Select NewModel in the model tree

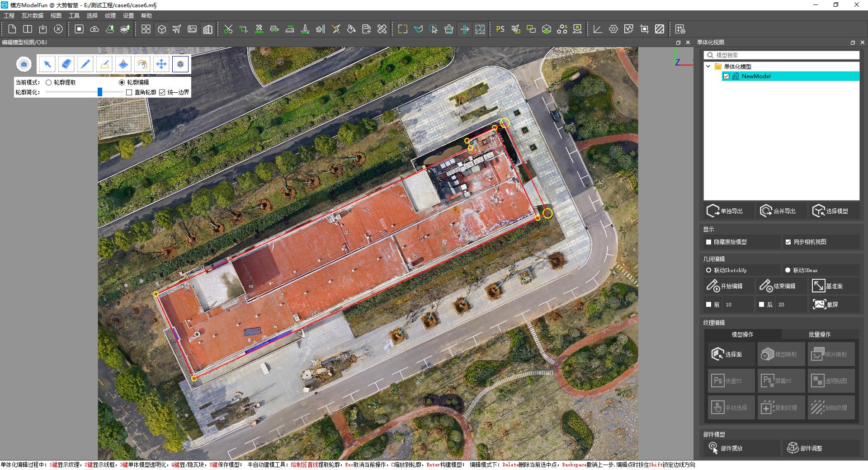(756, 76)
